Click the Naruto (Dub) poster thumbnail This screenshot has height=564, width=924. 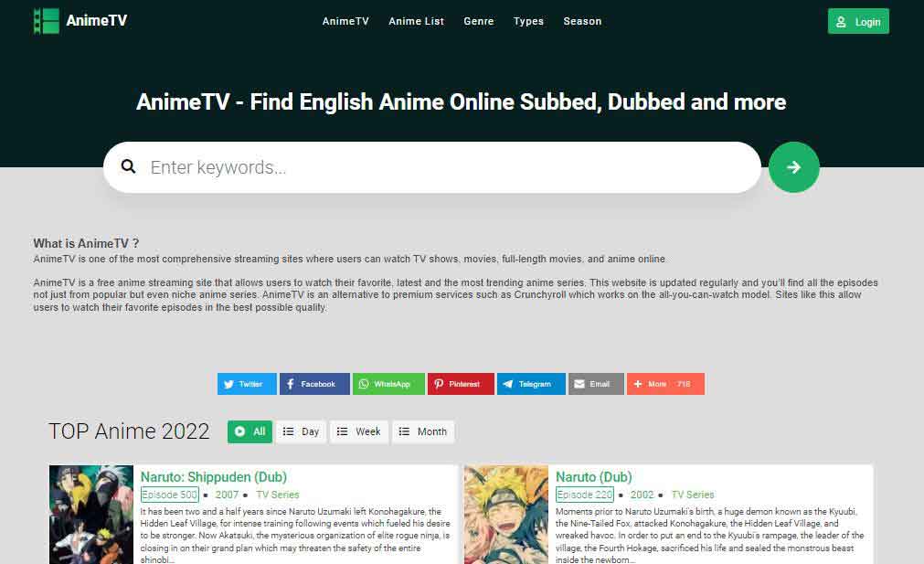pyautogui.click(x=506, y=515)
